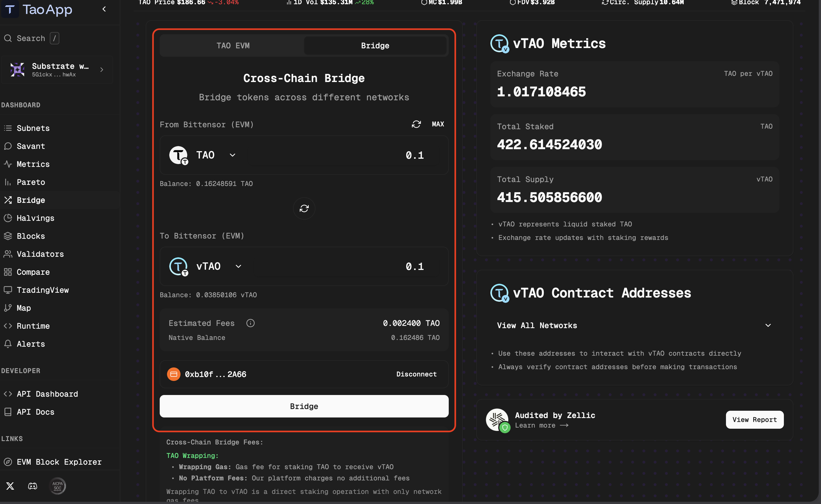Click the MAX amount button
Screen dimensions: 821x504
pyautogui.click(x=438, y=124)
